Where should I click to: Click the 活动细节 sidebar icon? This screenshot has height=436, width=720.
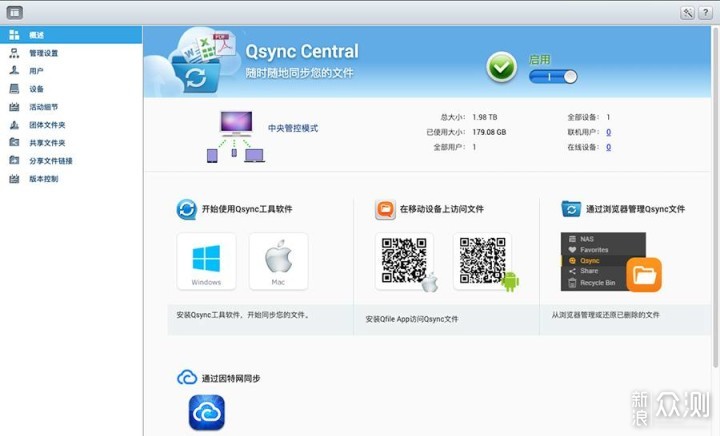click(14, 106)
